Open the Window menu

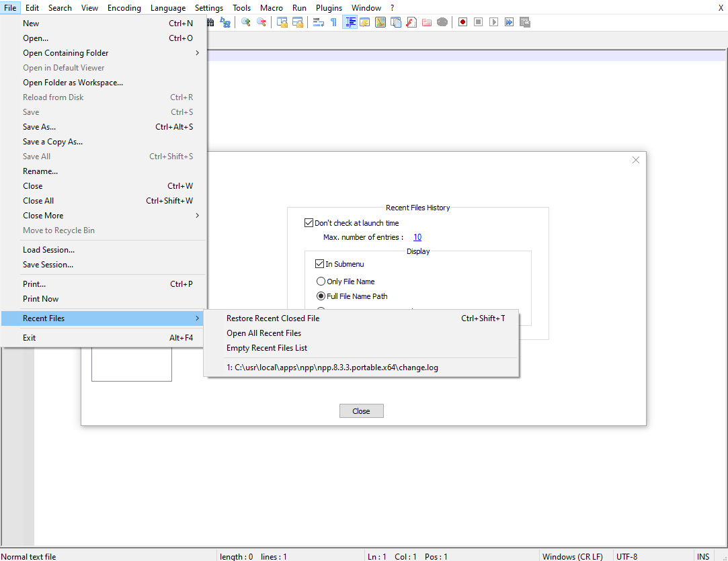(366, 8)
